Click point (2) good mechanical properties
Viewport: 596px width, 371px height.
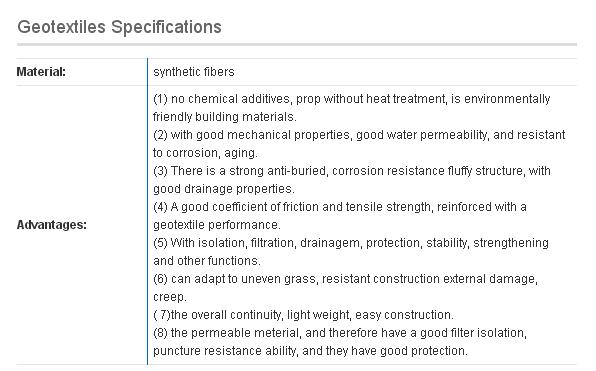point(359,135)
